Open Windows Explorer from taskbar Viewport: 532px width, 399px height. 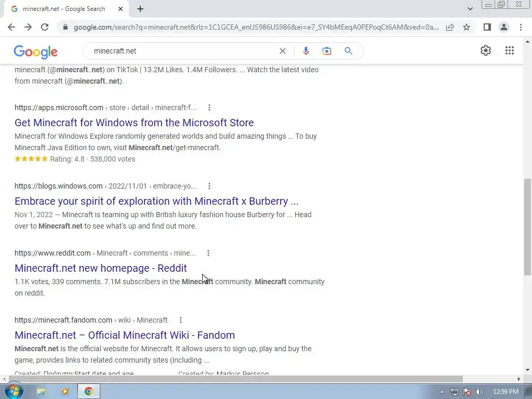pos(41,392)
